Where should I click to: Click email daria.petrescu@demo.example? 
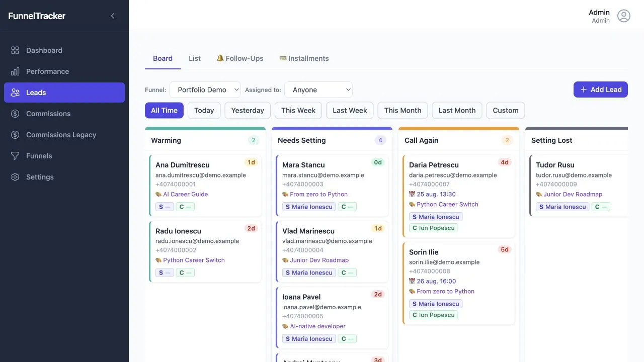pyautogui.click(x=453, y=175)
